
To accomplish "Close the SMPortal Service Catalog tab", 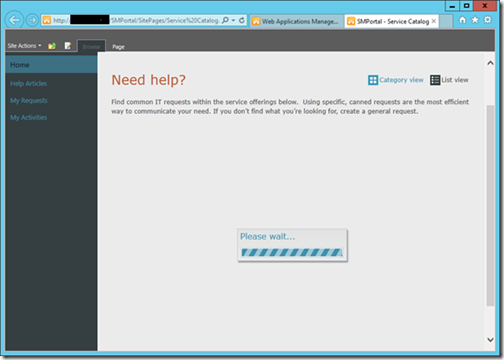I will coord(434,21).
